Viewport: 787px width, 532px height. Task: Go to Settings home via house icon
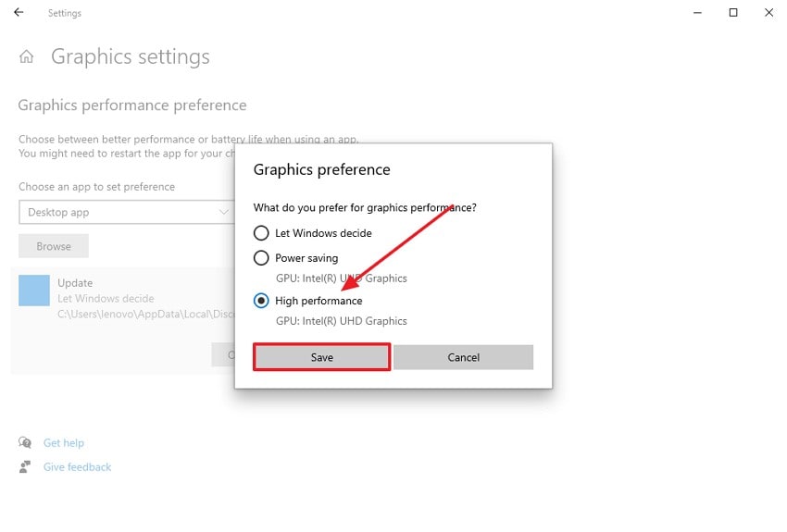click(x=27, y=56)
